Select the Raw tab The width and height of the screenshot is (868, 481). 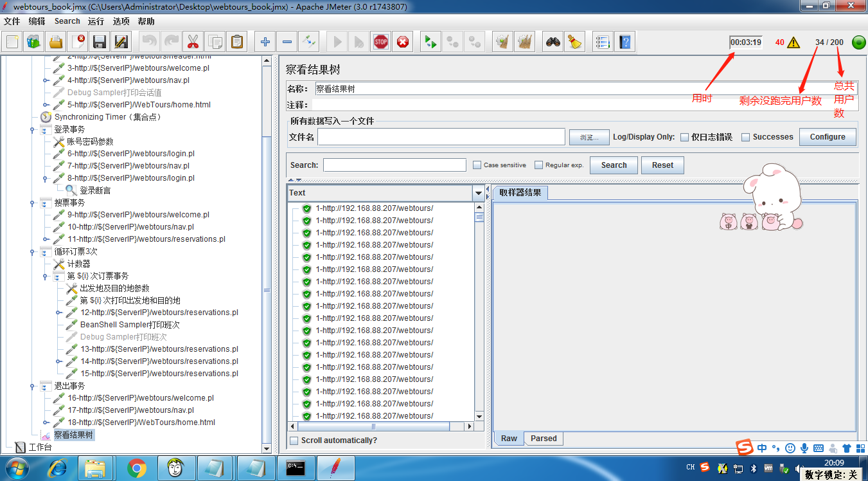coord(509,439)
